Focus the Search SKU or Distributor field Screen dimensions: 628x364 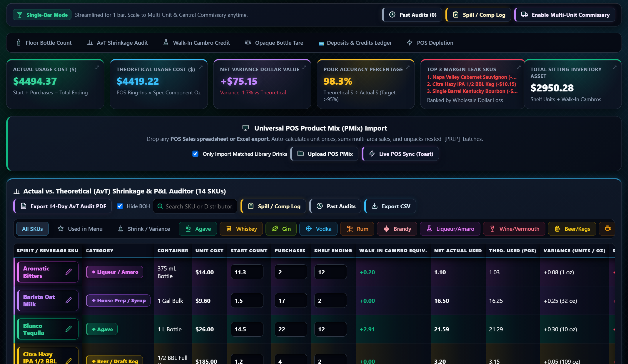point(195,206)
